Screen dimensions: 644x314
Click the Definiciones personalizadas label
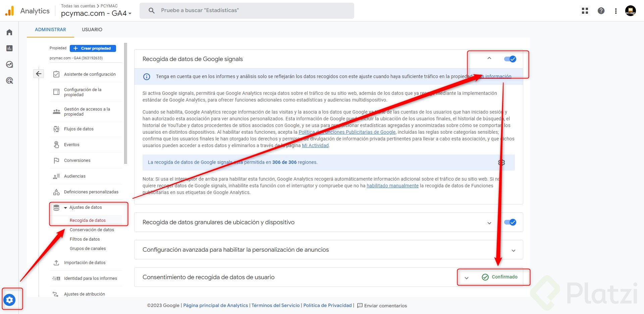pos(91,192)
